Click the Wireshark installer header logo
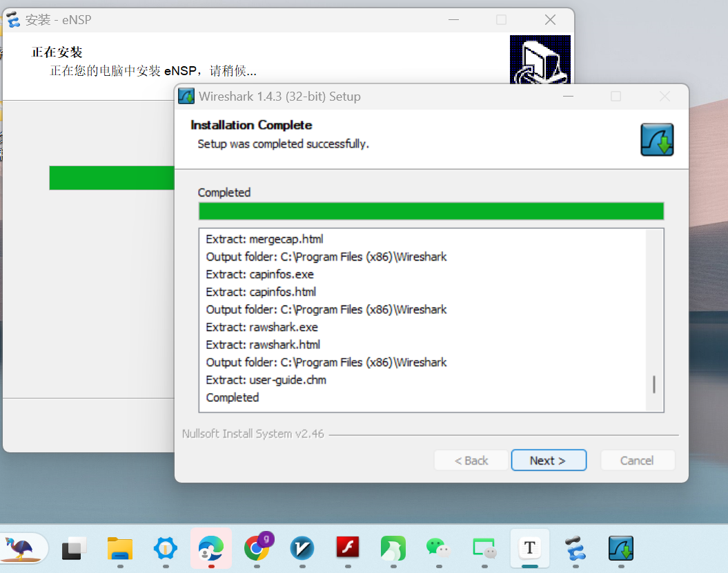The width and height of the screenshot is (728, 573). coord(656,140)
